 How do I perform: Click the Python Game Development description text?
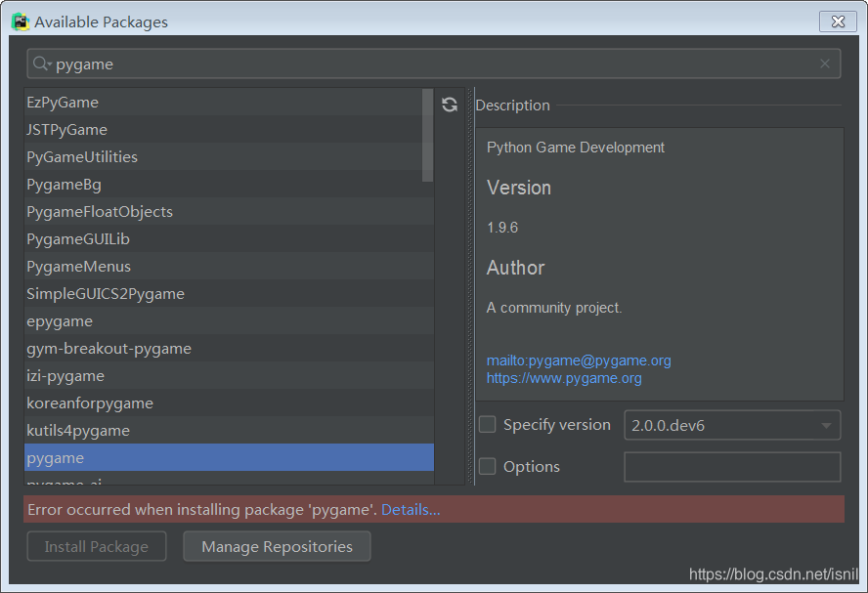[575, 148]
